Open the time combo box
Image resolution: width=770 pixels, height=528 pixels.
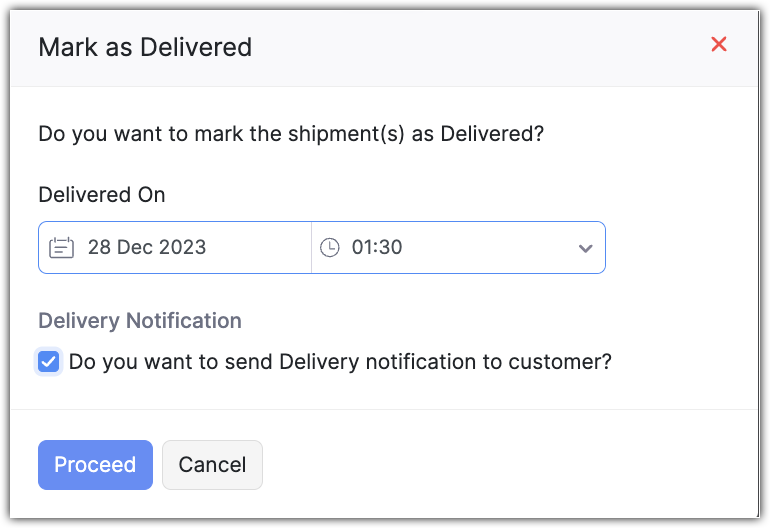coord(458,248)
